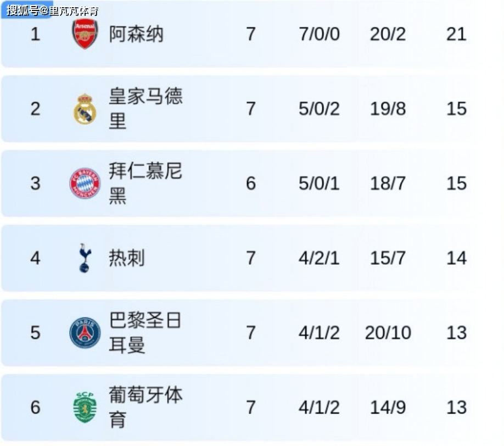The height and width of the screenshot is (446, 504).
Task: Open the 皇家马德里 team name link
Action: coord(145,109)
